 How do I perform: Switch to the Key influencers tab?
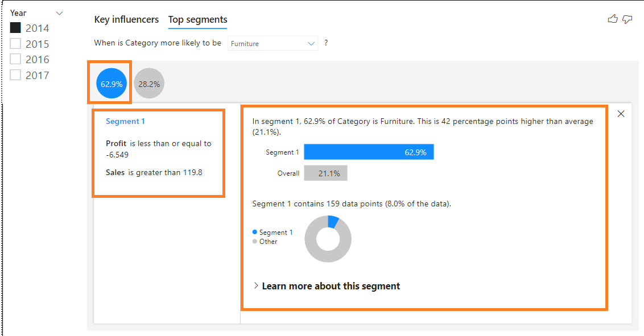pos(126,19)
